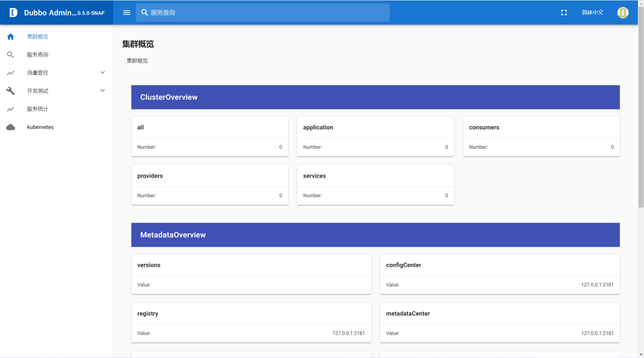Expand the 流量管控 submenu
644x358 pixels.
(102, 72)
